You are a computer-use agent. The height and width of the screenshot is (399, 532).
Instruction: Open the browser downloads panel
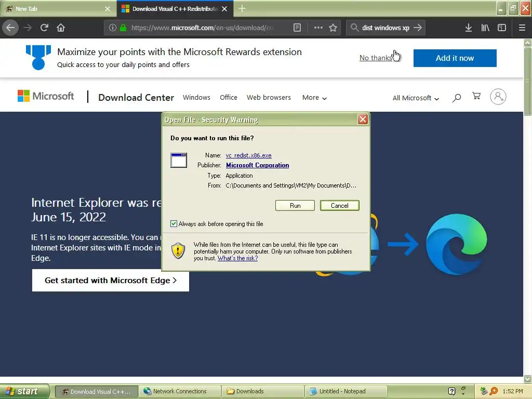pos(469,28)
